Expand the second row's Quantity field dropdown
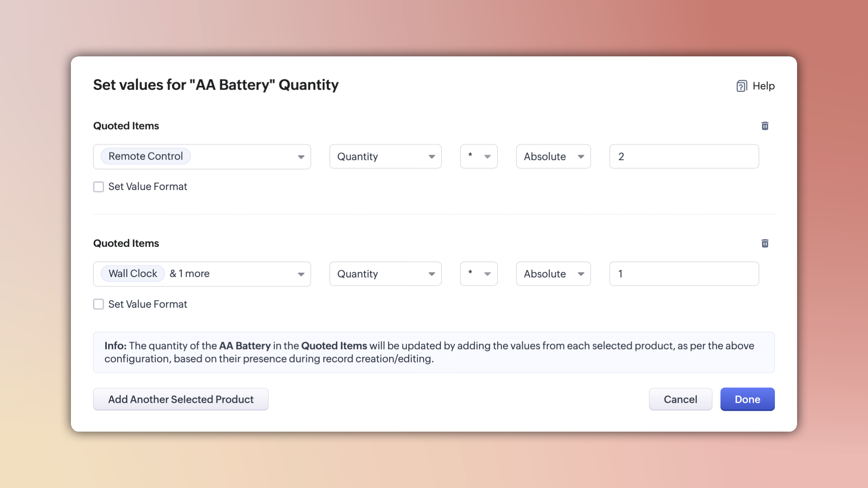This screenshot has width=868, height=488. pyautogui.click(x=385, y=274)
